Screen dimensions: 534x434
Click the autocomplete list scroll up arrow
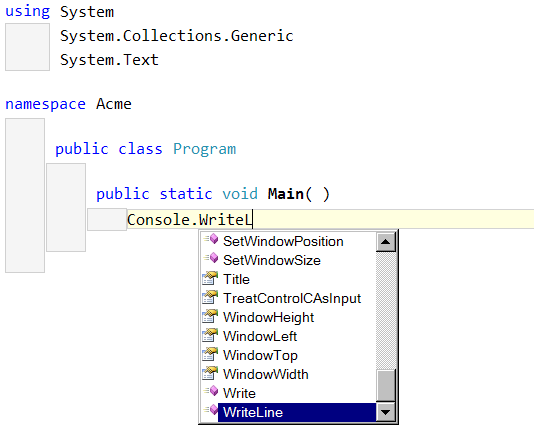pyautogui.click(x=386, y=242)
